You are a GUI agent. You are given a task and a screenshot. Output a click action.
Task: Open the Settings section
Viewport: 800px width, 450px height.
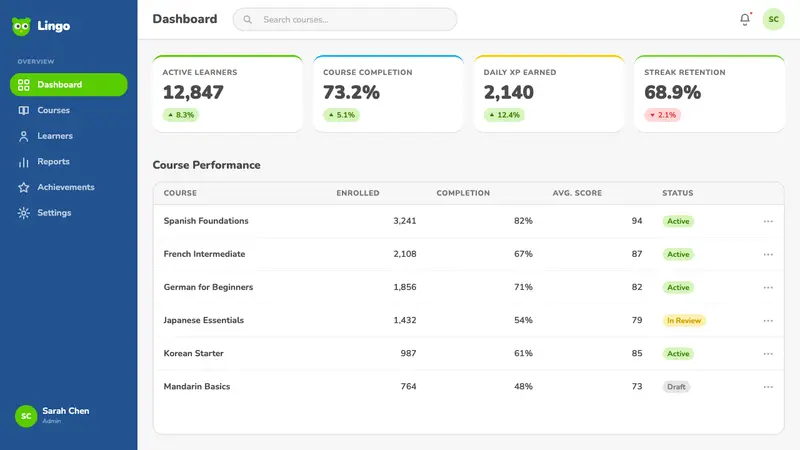68,213
